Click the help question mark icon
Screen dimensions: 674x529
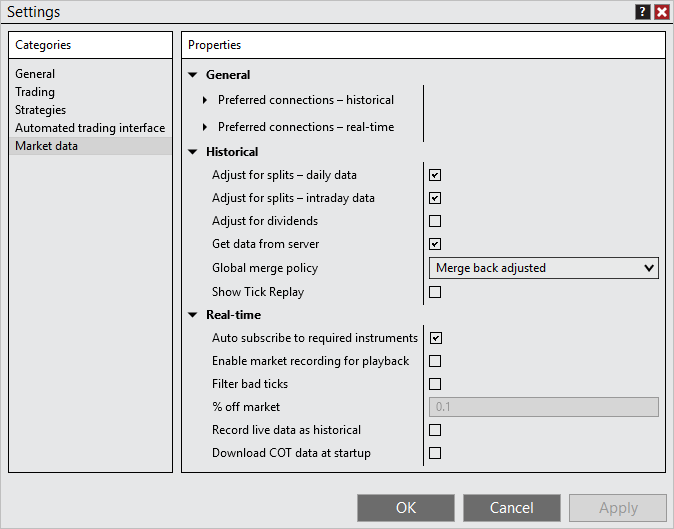pyautogui.click(x=642, y=12)
